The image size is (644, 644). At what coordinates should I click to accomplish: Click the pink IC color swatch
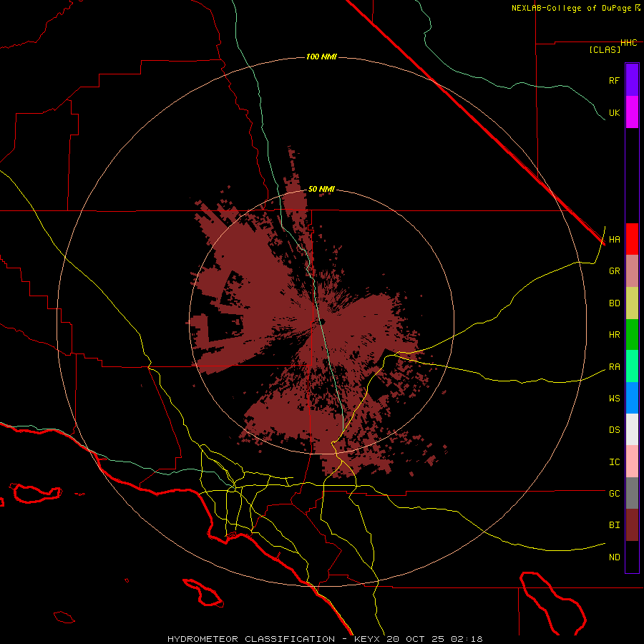click(x=632, y=462)
